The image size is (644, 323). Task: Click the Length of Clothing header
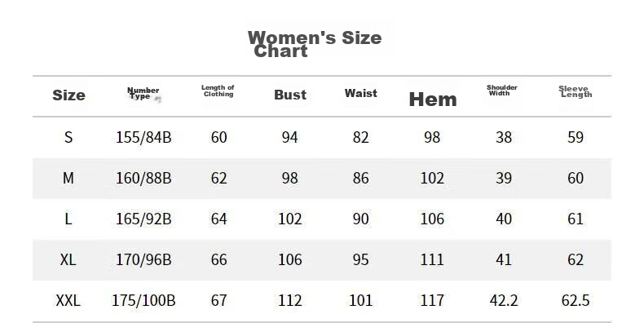coord(218,91)
